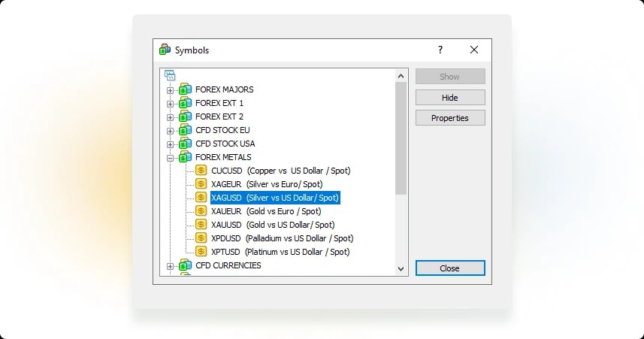
Task: Select the CFD STOCK EU group label
Action: (222, 130)
